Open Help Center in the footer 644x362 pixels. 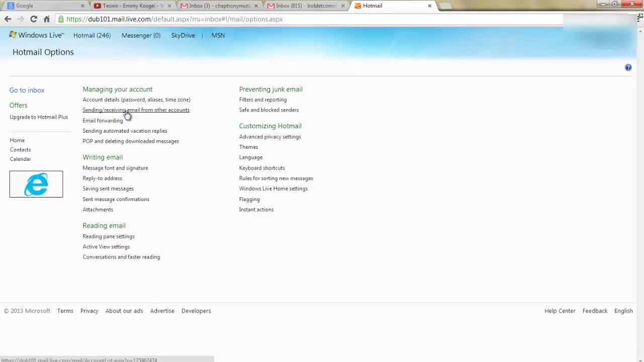(x=560, y=311)
